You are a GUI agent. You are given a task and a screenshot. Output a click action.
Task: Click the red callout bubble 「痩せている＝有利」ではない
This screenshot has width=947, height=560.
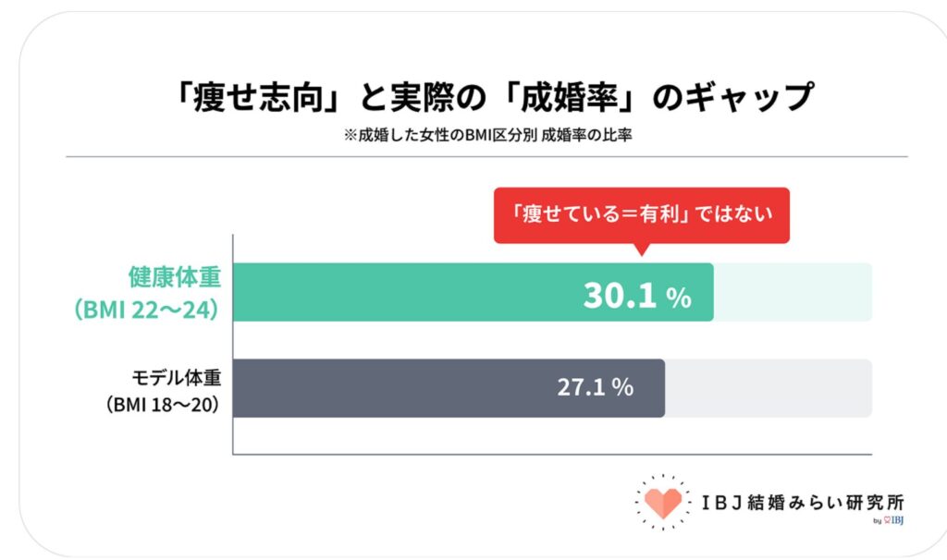coord(642,215)
